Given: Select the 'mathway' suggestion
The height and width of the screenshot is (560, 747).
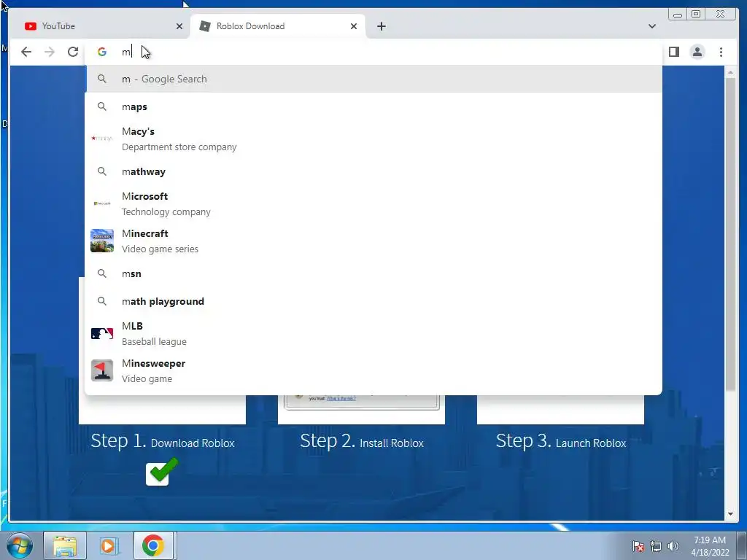Looking at the screenshot, I should [373, 171].
